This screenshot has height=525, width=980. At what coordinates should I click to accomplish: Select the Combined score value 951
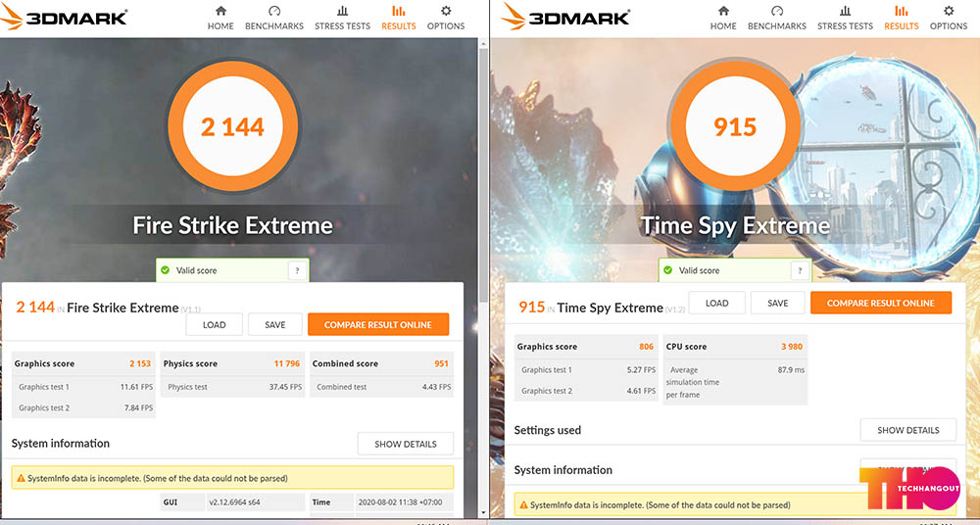(x=441, y=363)
